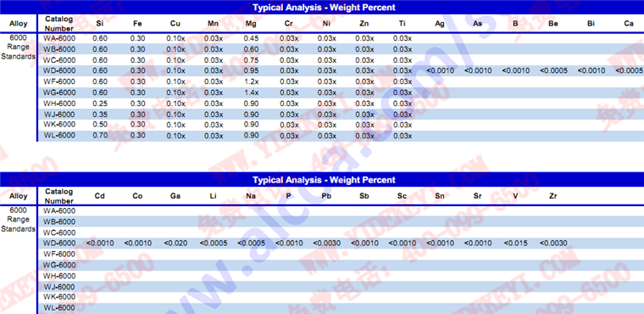Click the Be column header
This screenshot has height=314, width=644.
pyautogui.click(x=553, y=24)
